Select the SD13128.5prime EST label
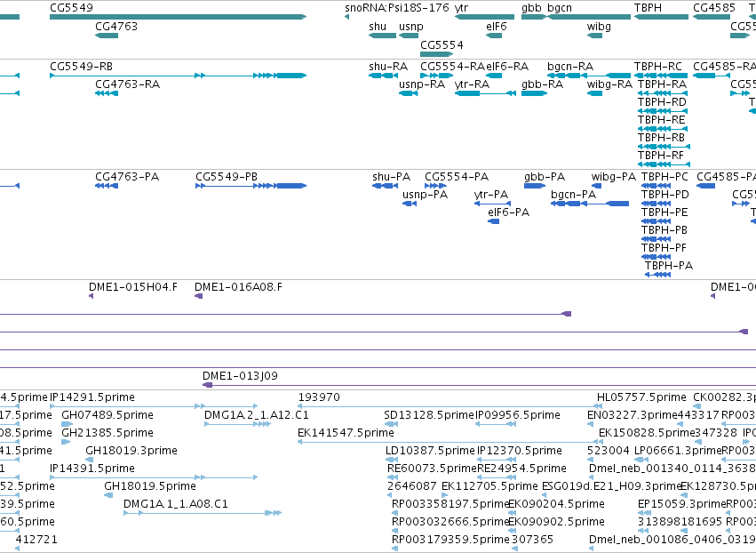Viewport: 756px width, 553px height. (429, 415)
